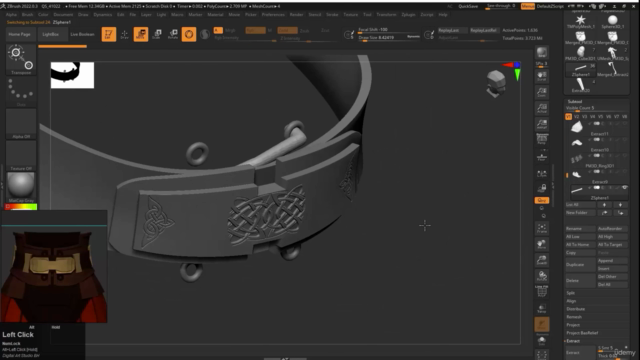Screen dimensions: 640x360
Task: Click the camera view head gizmo
Action: 496,84
